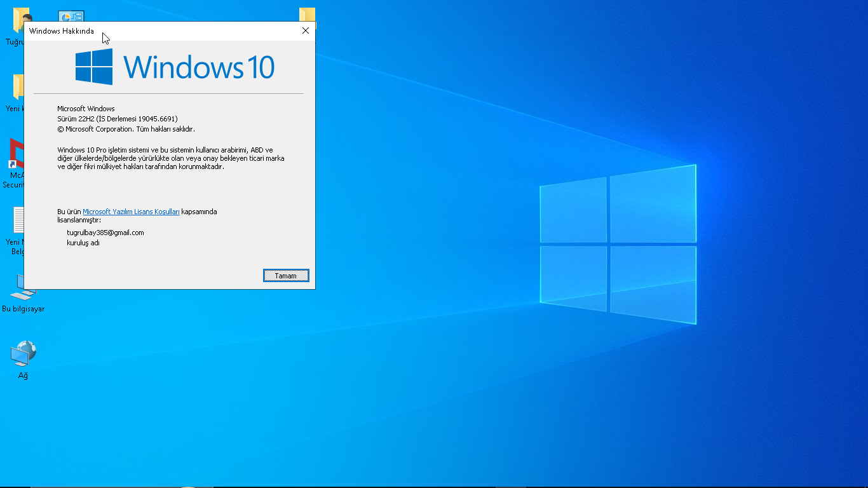Click the "kuruluş adı" text
The image size is (868, 488).
[83, 243]
